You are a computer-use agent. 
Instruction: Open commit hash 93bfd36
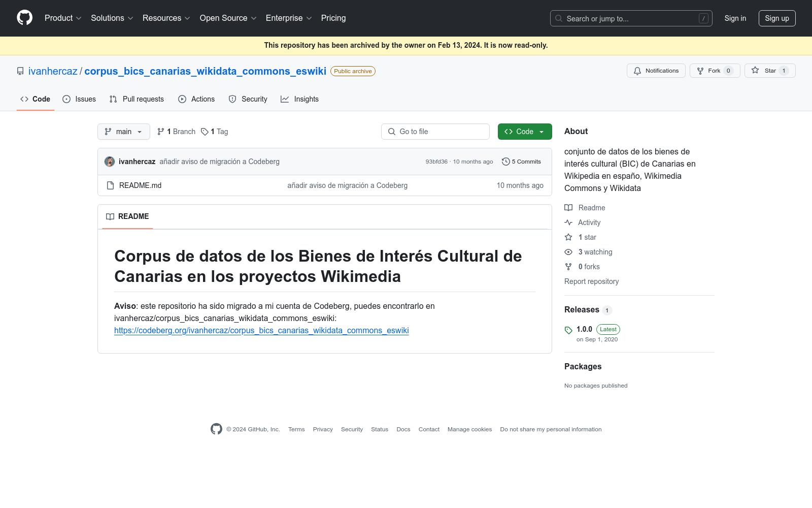(x=436, y=162)
